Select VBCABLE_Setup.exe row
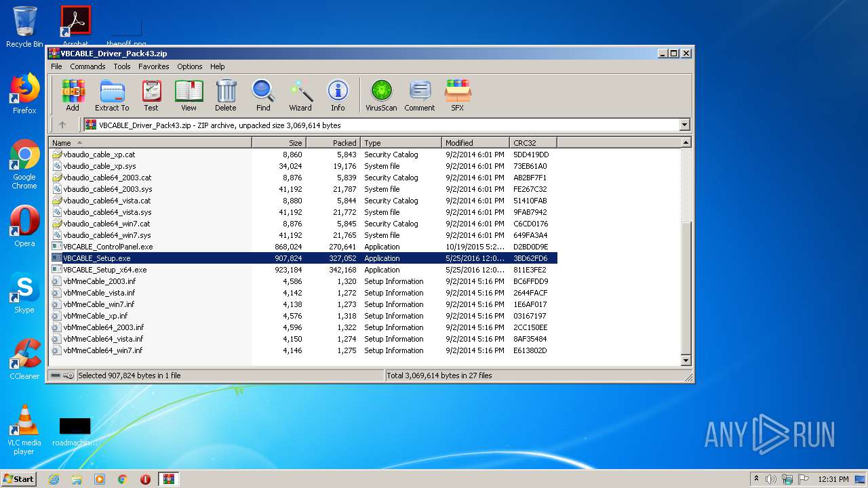The height and width of the screenshot is (488, 868). click(x=303, y=258)
